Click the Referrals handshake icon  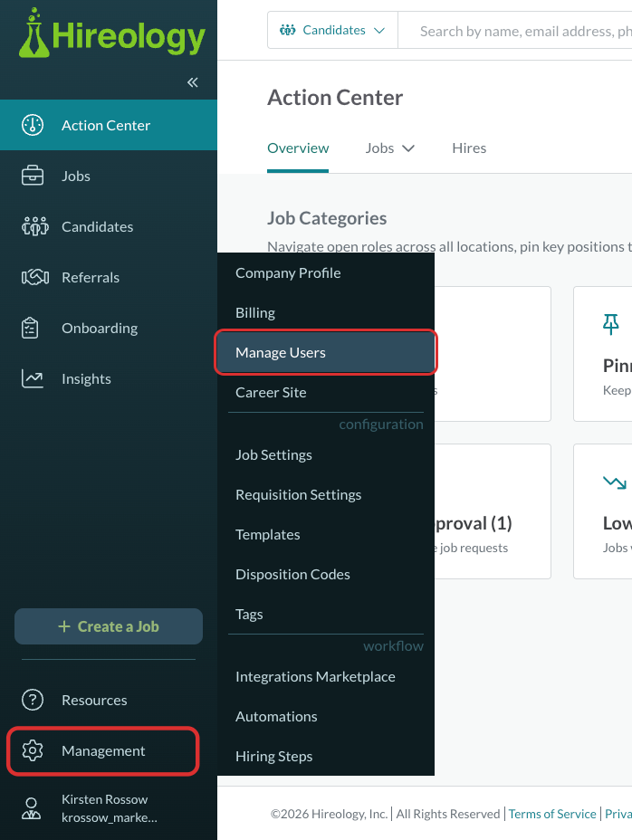(x=34, y=277)
